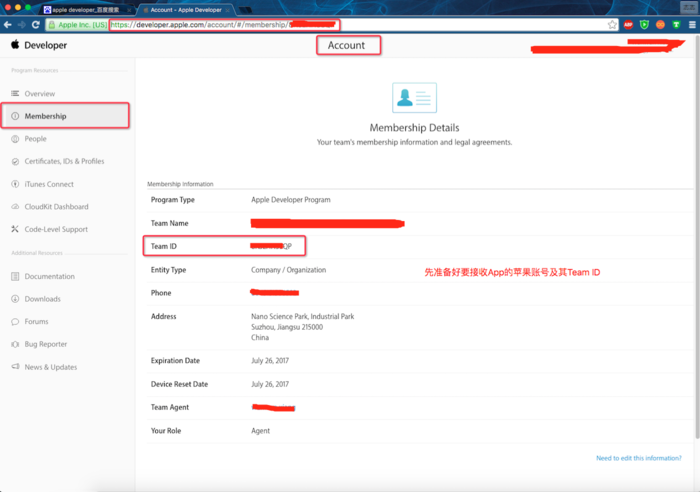This screenshot has width=700, height=492.
Task: Open the Chrome hamburger menu
Action: [x=689, y=24]
